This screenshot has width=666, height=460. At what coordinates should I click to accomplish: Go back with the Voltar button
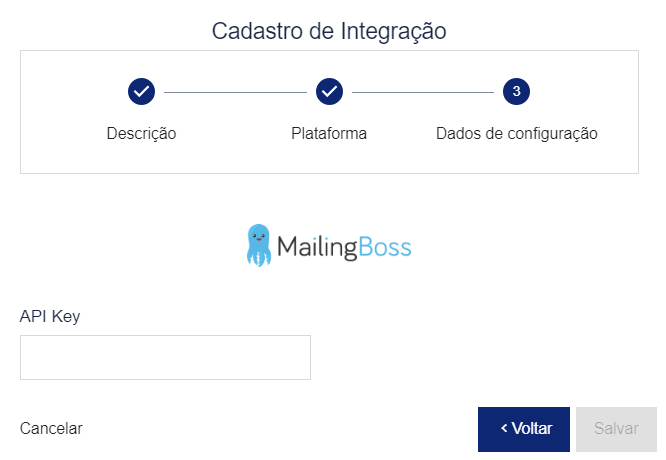click(x=524, y=429)
